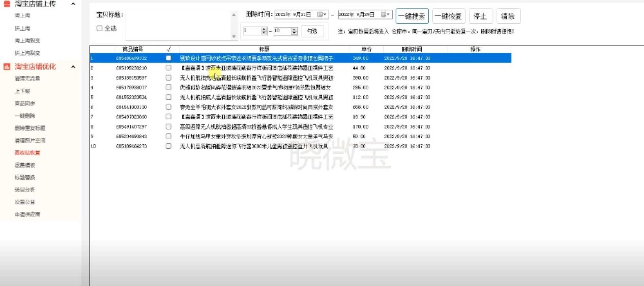Click the bar-chart icon beside 淘宝店铺优化
This screenshot has width=644, height=286.
tap(6, 66)
